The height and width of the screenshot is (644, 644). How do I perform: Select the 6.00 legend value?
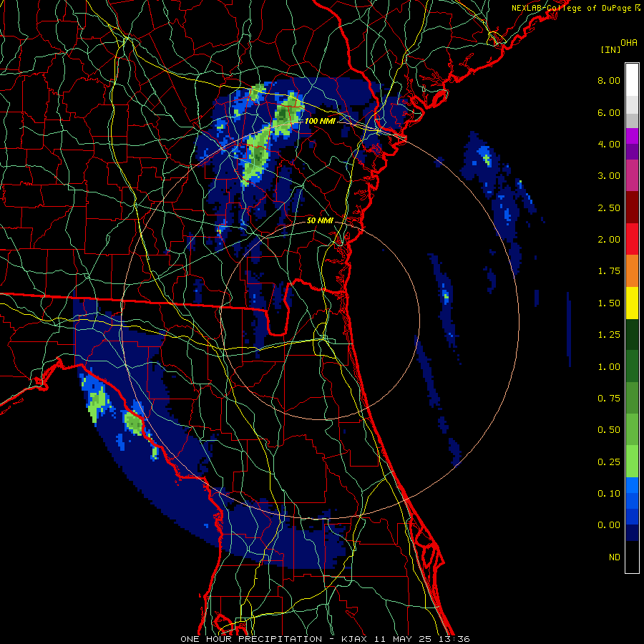[609, 112]
